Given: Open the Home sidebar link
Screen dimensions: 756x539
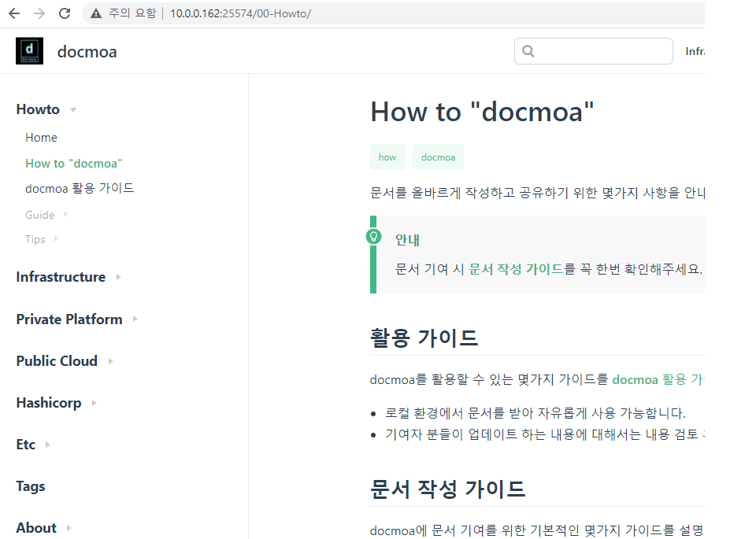Looking at the screenshot, I should click(x=41, y=138).
